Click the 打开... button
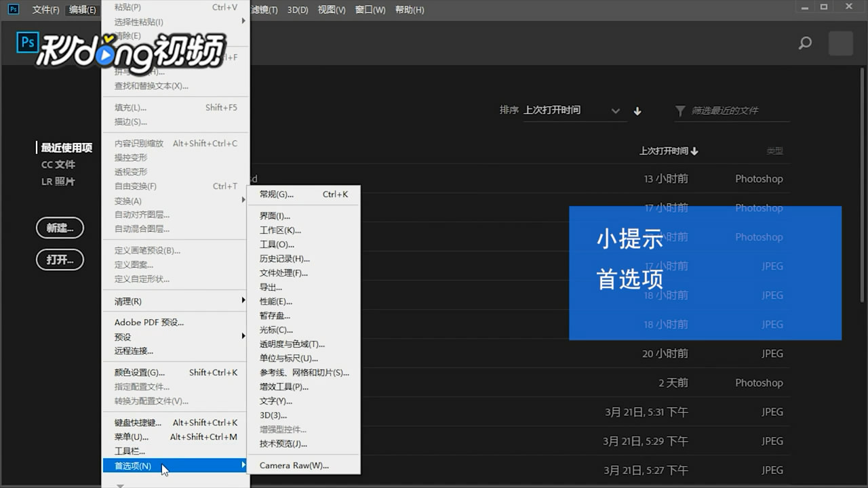Viewport: 868px width, 488px height. pyautogui.click(x=60, y=260)
